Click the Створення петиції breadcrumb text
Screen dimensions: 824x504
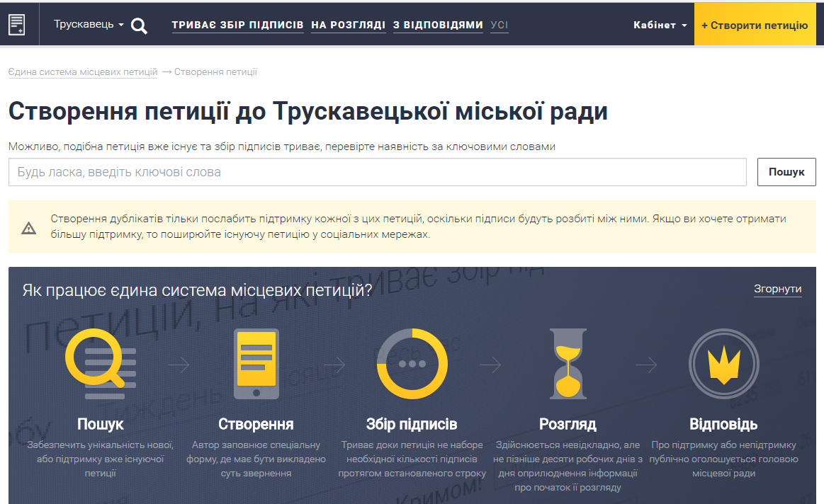(215, 72)
